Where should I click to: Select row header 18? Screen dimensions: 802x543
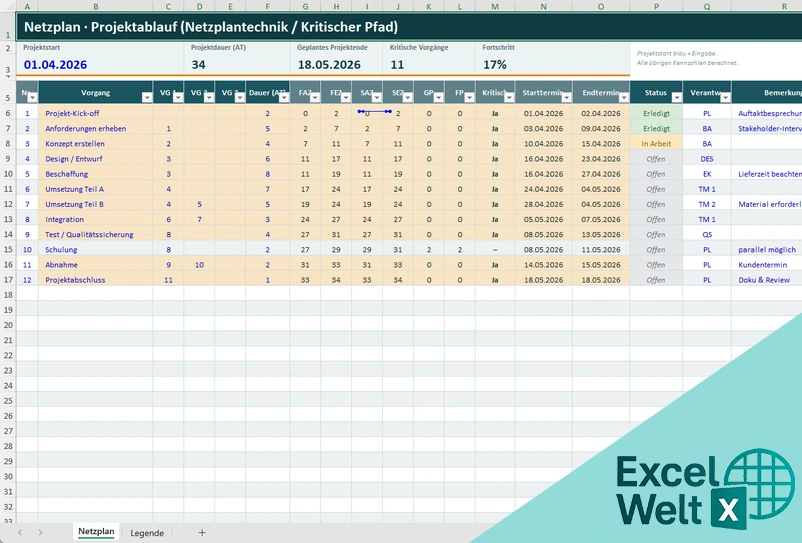coord(8,295)
